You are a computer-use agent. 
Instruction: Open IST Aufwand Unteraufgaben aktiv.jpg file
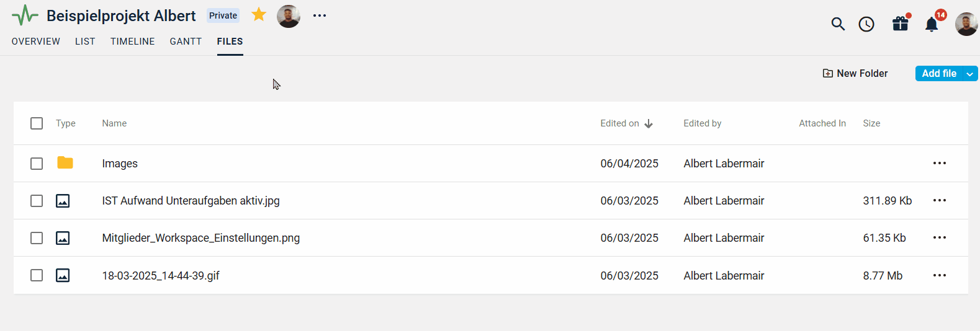191,201
